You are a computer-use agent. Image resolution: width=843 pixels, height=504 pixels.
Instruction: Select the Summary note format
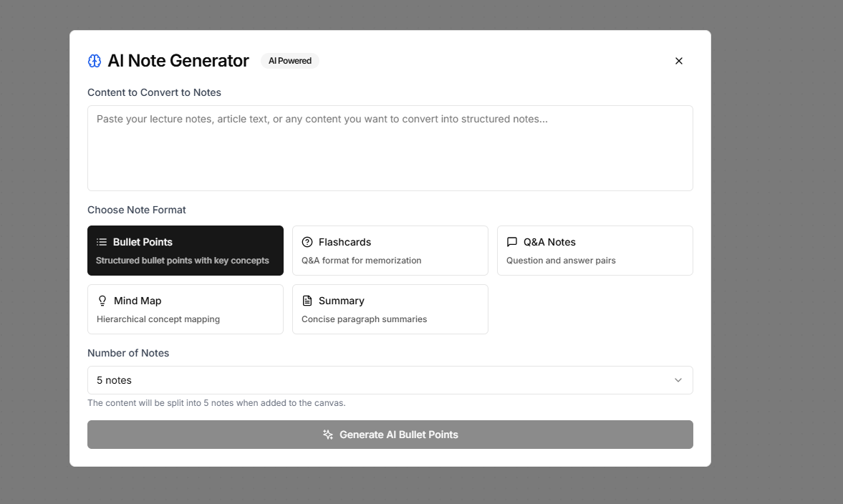coord(390,309)
